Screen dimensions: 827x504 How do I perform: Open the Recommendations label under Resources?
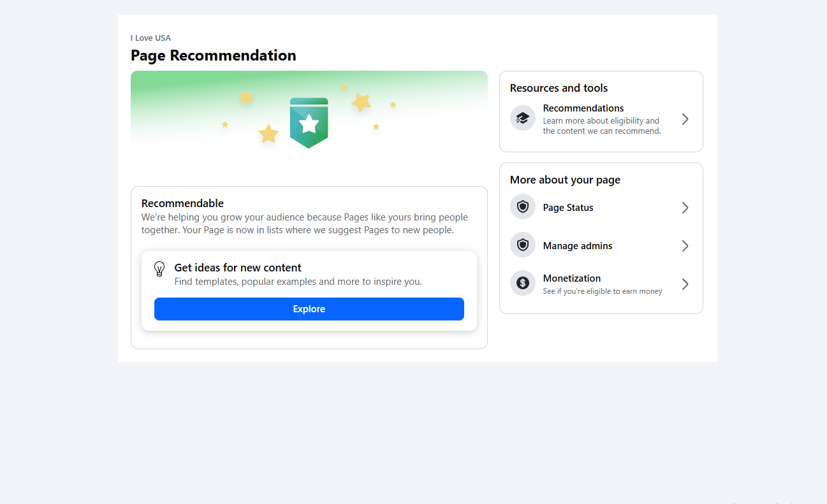coord(583,108)
